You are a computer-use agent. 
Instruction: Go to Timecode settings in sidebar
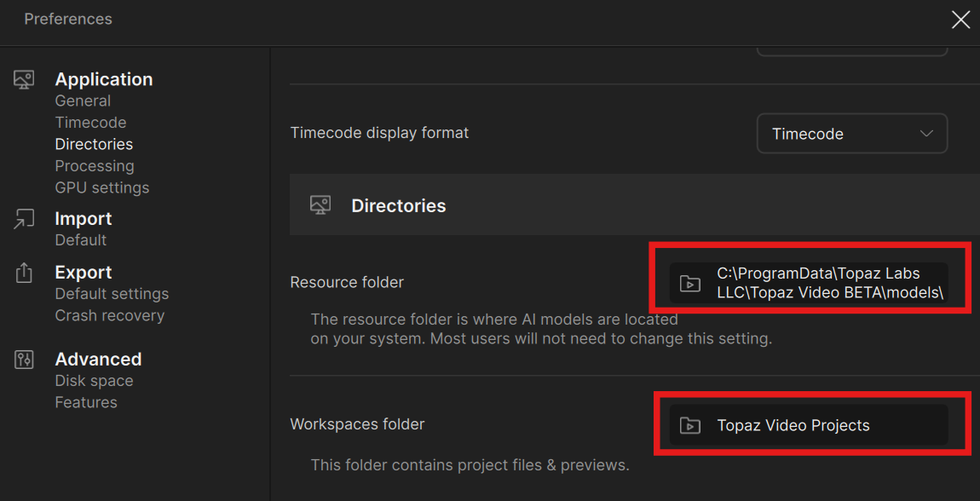tap(90, 123)
